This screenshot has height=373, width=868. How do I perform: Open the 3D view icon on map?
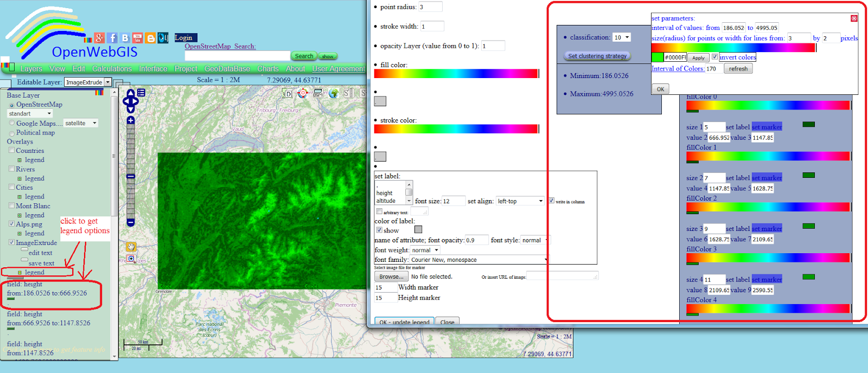(287, 93)
